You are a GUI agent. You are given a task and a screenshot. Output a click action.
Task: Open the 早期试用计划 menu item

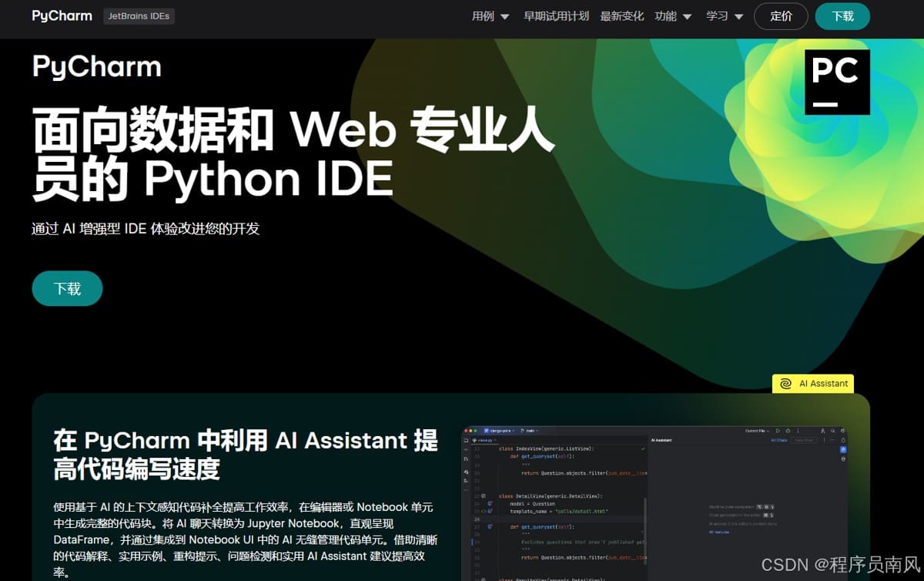[556, 16]
